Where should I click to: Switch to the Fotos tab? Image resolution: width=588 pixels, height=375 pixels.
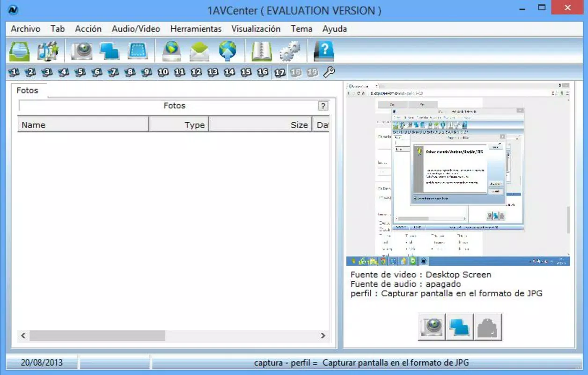click(x=28, y=90)
